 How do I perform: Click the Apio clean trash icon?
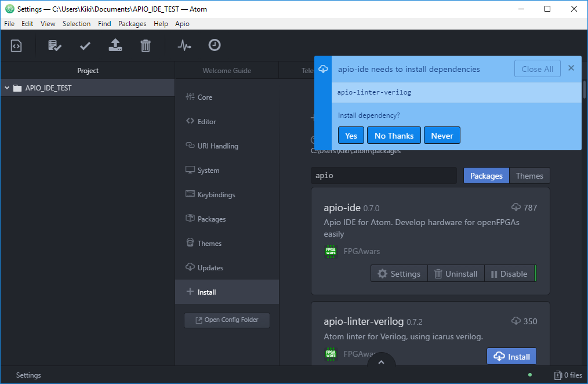(146, 46)
